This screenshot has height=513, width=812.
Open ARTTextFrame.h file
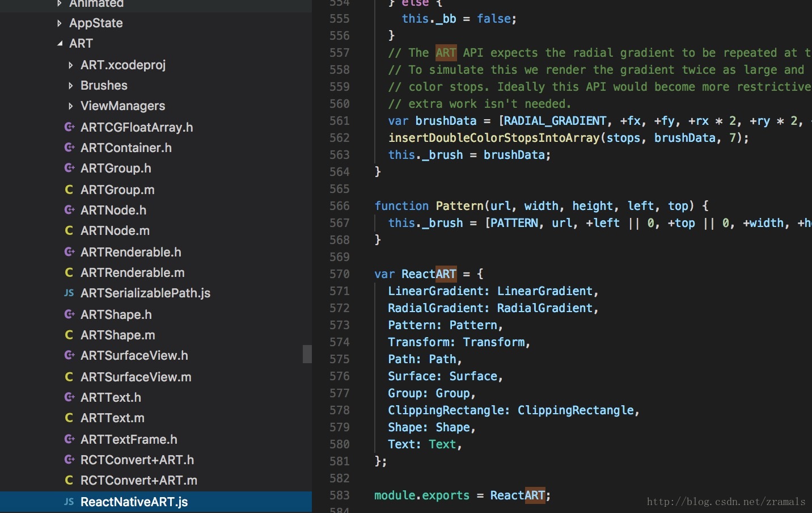coord(129,439)
